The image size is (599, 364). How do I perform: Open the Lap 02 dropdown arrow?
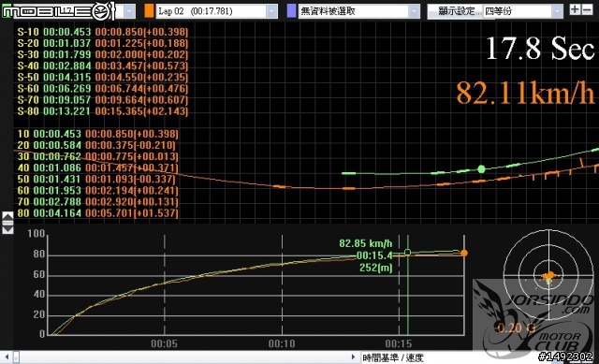[x=271, y=11]
